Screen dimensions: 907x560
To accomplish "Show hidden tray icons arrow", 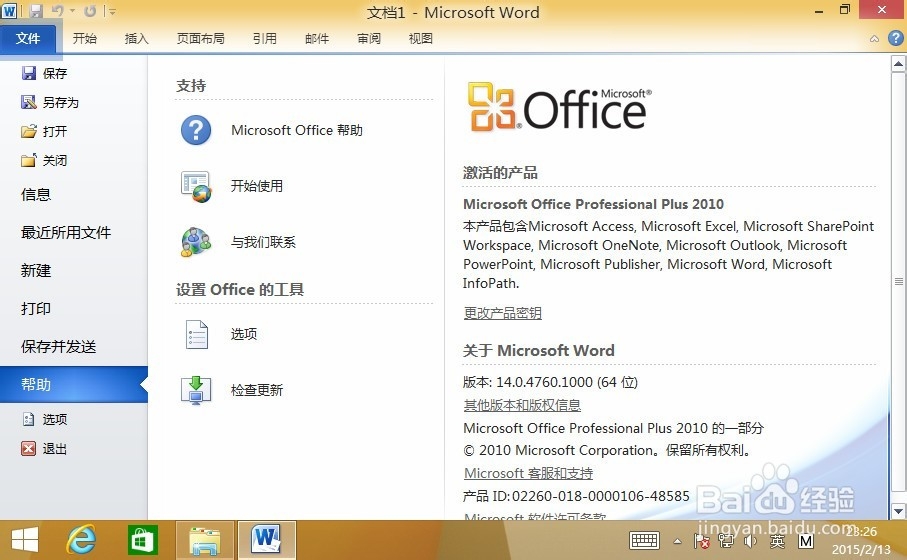I will point(677,541).
